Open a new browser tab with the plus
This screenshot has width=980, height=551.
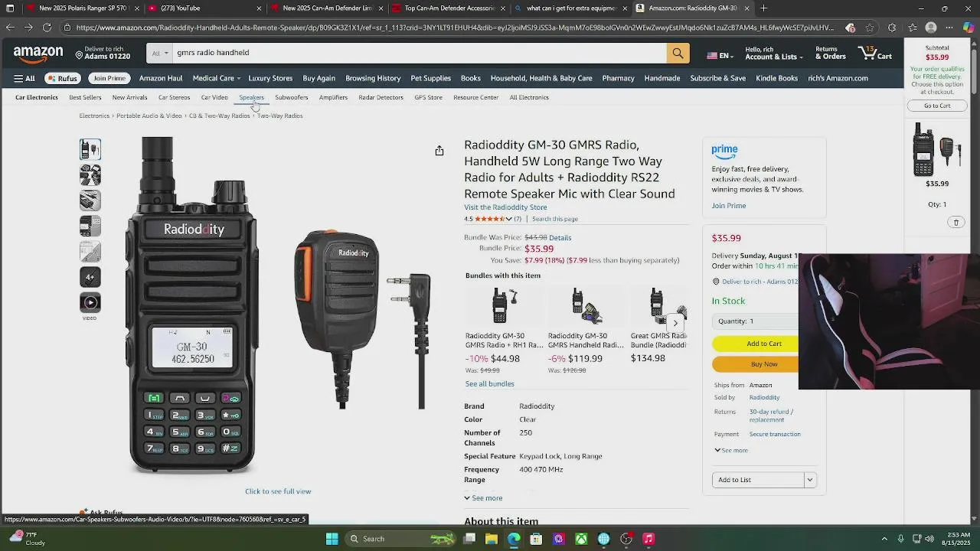pos(764,8)
